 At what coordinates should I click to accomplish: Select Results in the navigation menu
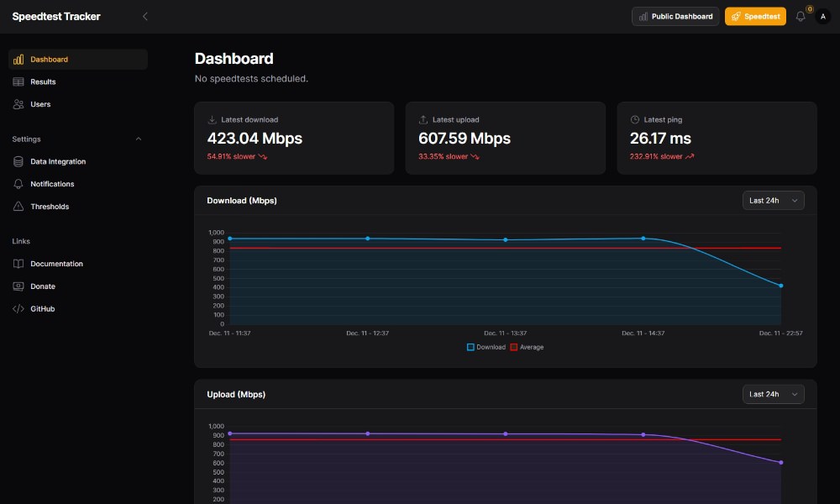[44, 81]
